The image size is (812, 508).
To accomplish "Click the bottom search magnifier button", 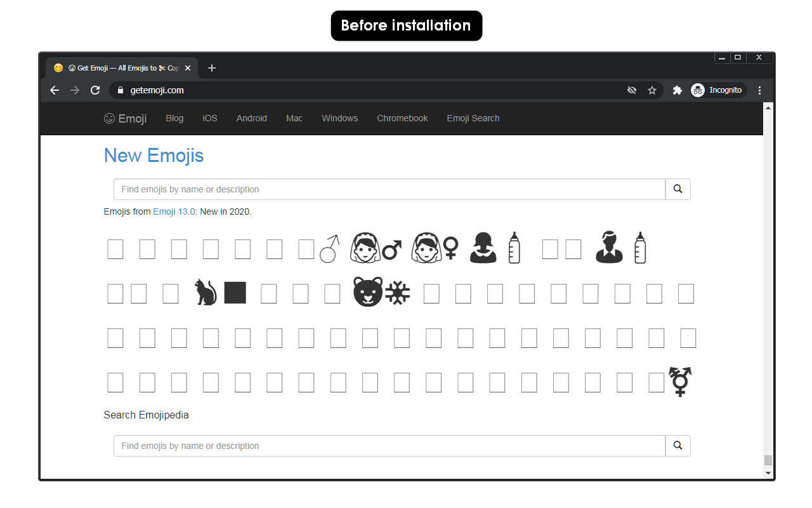I will [678, 446].
